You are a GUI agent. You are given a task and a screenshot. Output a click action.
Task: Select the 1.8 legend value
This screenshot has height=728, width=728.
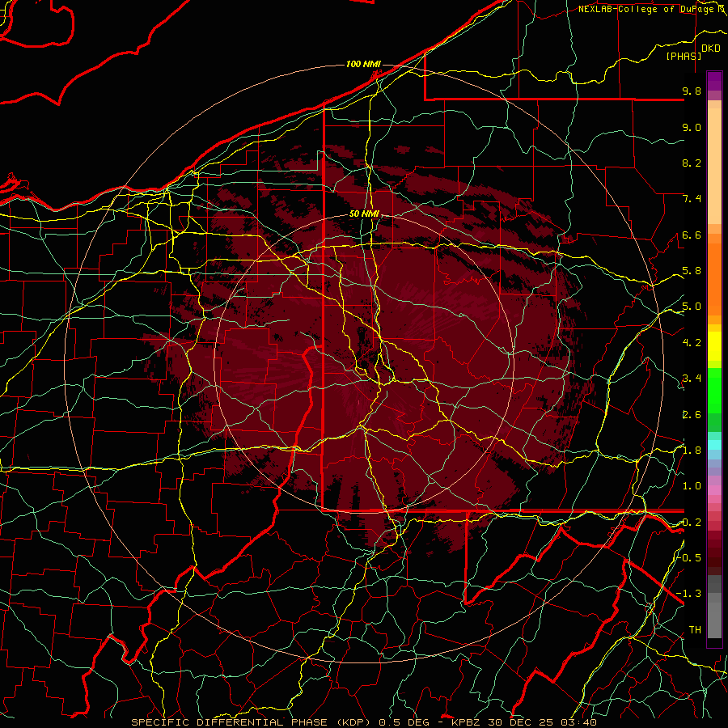pos(692,451)
